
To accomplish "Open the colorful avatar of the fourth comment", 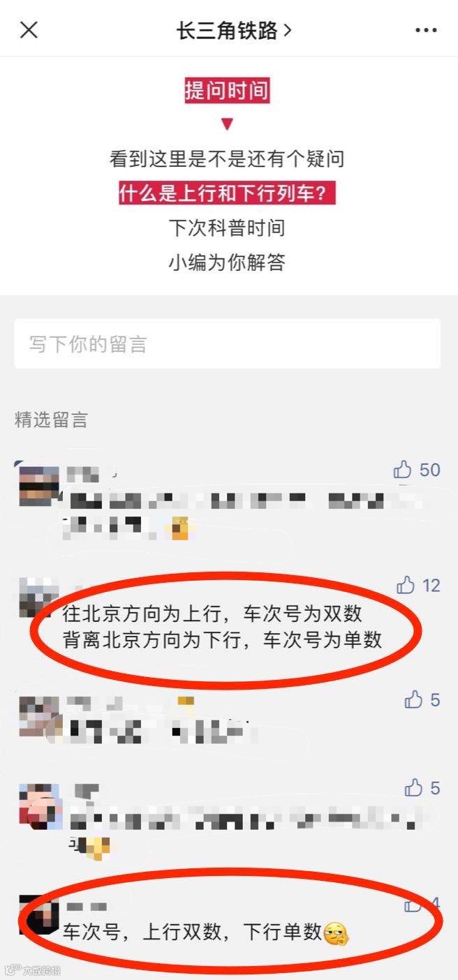I will pyautogui.click(x=39, y=805).
